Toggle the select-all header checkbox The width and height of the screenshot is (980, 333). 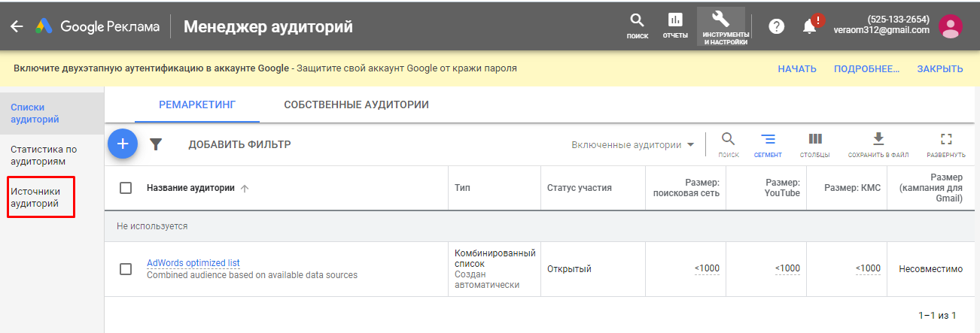point(126,188)
